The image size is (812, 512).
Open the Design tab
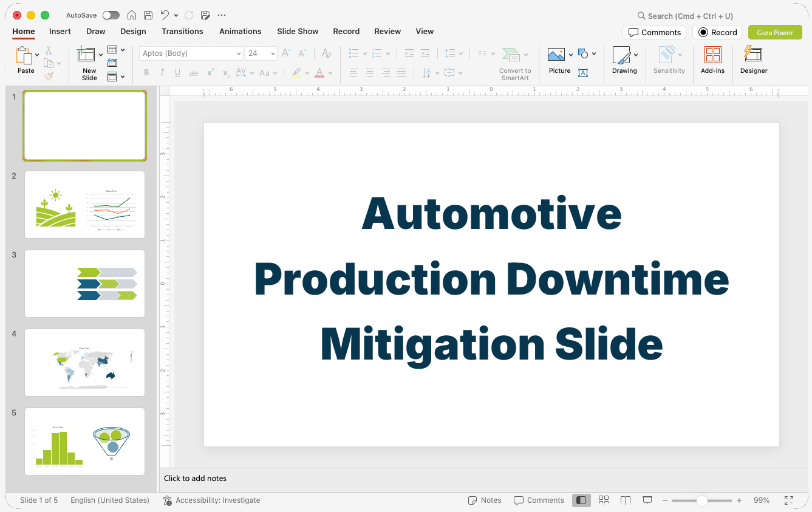tap(133, 31)
